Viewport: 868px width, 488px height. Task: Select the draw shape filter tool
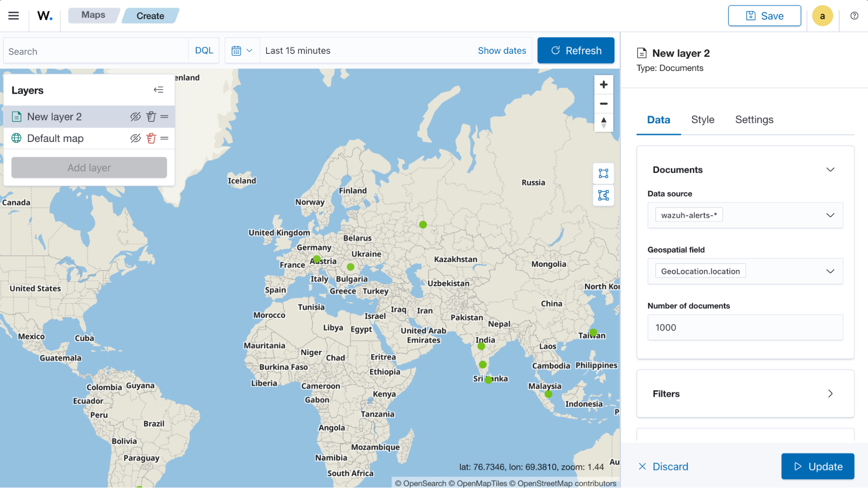coord(604,196)
